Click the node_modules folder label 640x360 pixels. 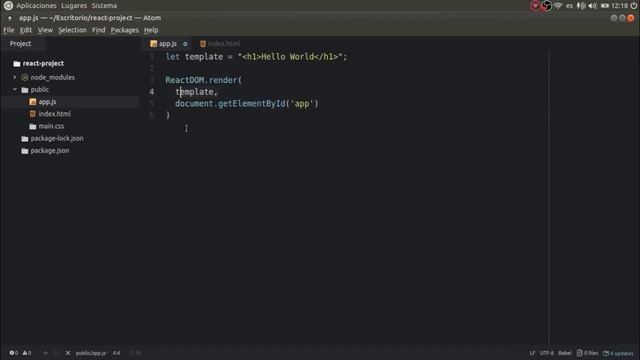tap(53, 77)
